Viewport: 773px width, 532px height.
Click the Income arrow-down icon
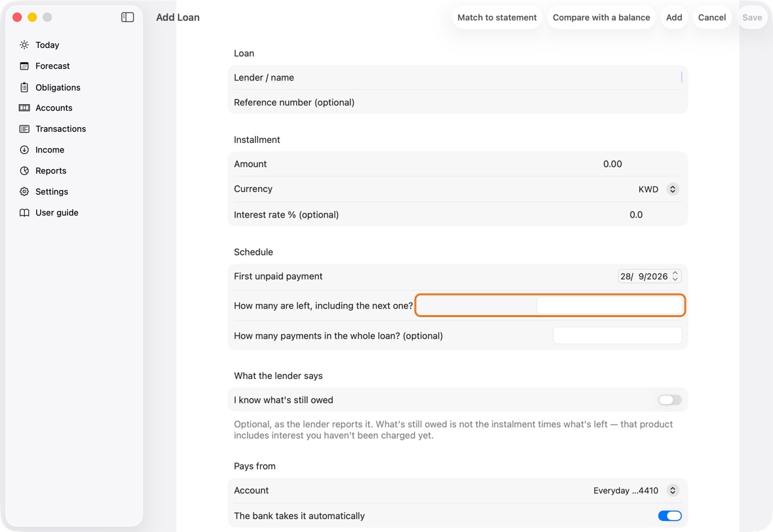point(24,150)
